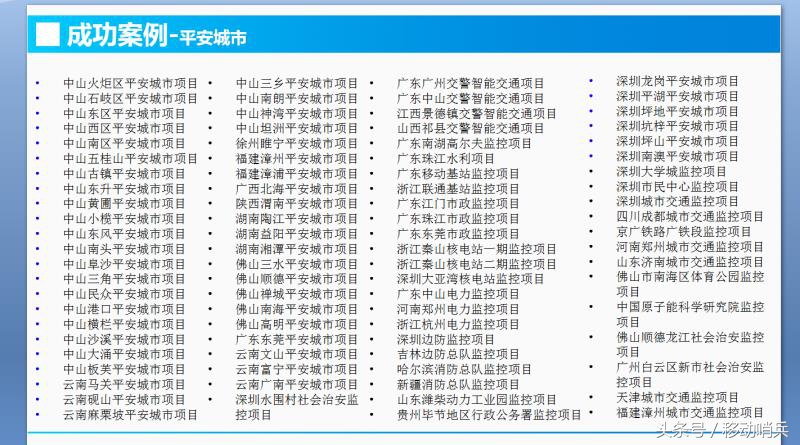The width and height of the screenshot is (800, 445).
Task: Click 广州白云区新市社会治安监控项目
Action: (x=690, y=375)
